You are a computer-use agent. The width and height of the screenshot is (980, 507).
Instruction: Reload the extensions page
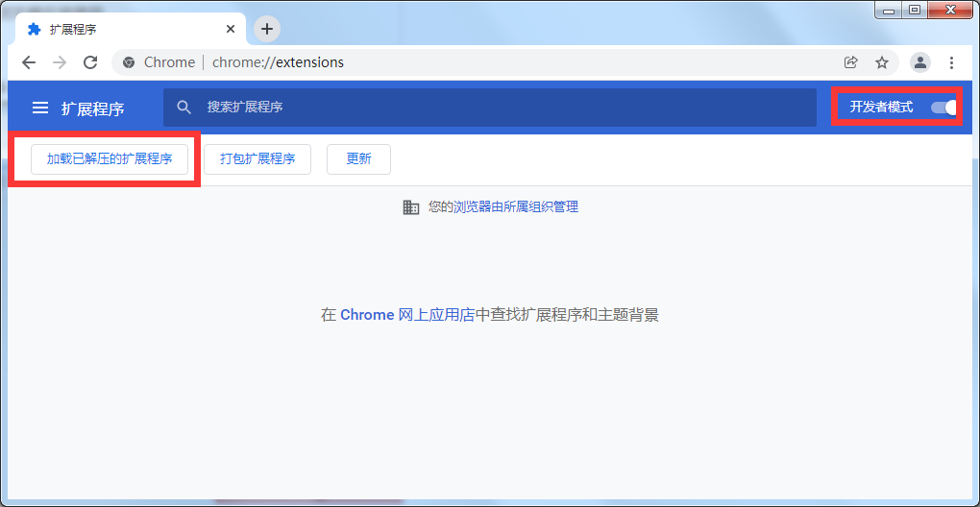(x=90, y=62)
